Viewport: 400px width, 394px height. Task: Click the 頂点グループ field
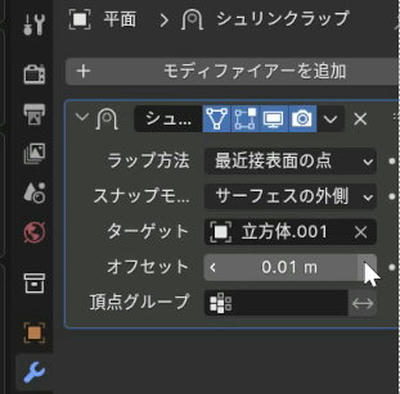(x=276, y=303)
